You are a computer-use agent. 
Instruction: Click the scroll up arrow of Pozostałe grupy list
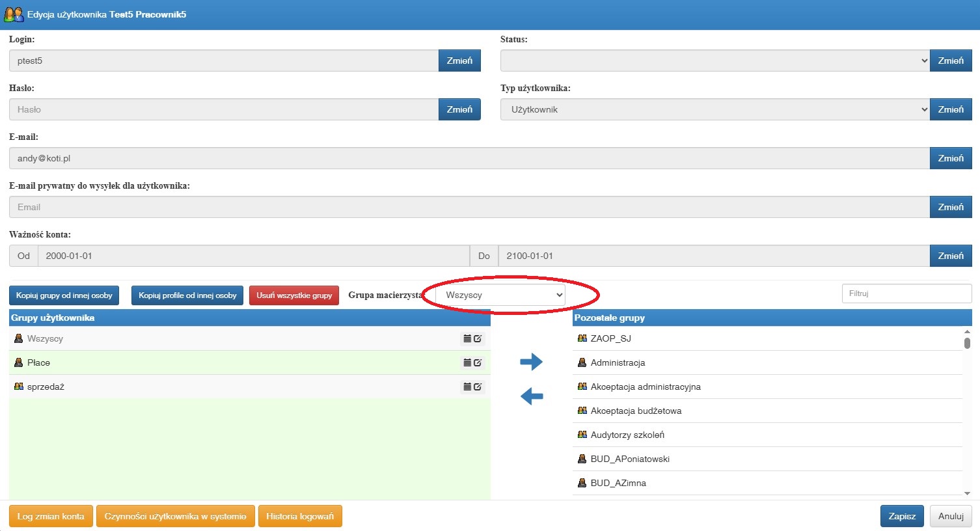[x=967, y=331]
